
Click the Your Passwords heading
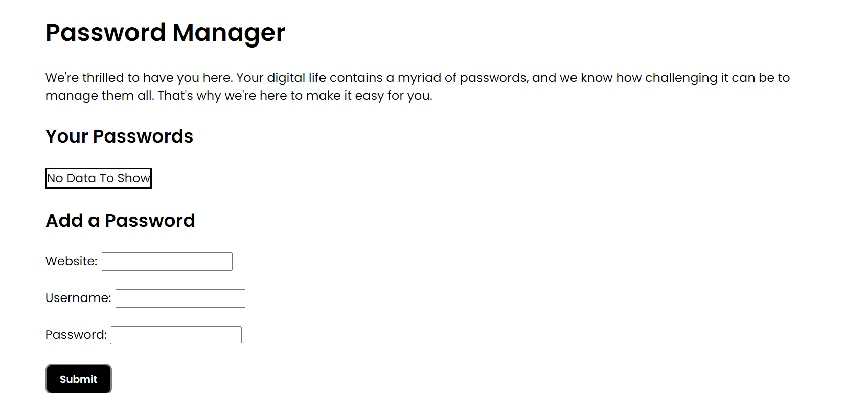[x=119, y=136]
